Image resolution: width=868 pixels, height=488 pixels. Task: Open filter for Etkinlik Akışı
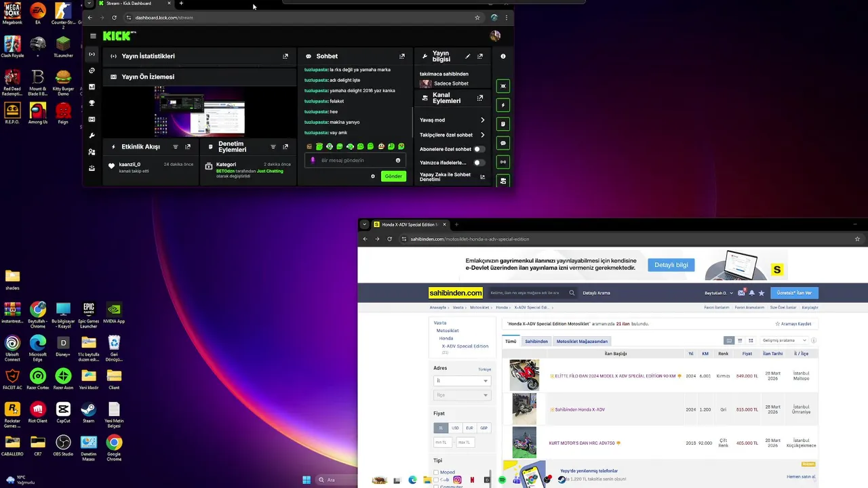coord(176,146)
